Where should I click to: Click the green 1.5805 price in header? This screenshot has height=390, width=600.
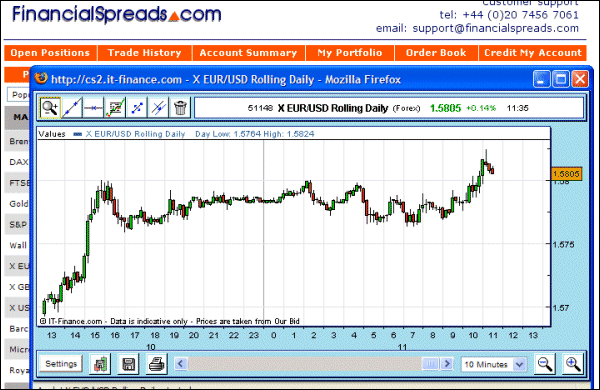pos(445,108)
